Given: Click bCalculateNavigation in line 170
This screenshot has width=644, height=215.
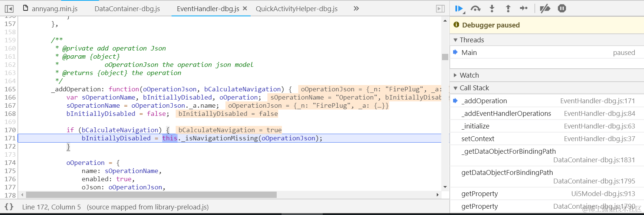Looking at the screenshot, I should tap(120, 130).
